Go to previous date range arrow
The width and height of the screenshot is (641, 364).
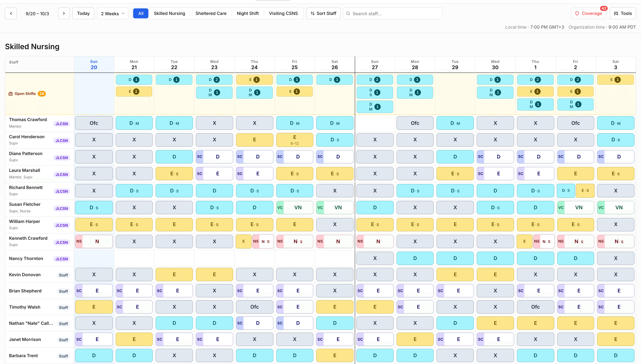[x=11, y=14]
